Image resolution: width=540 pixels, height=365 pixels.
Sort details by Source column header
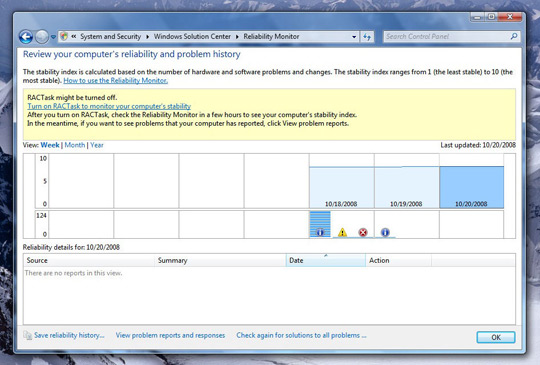click(89, 260)
